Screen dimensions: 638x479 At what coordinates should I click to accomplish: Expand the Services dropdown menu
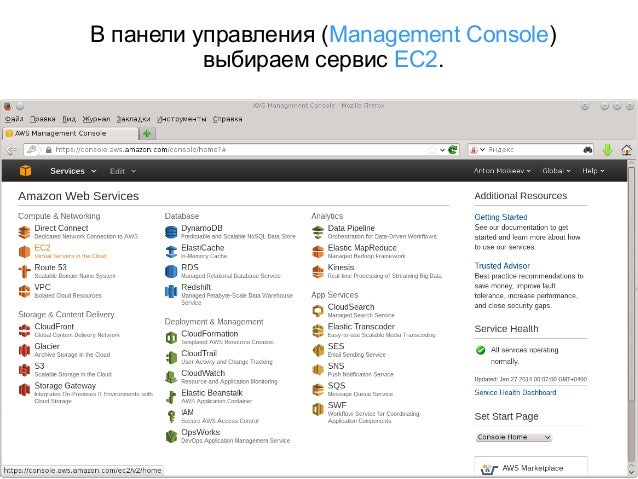click(x=73, y=171)
